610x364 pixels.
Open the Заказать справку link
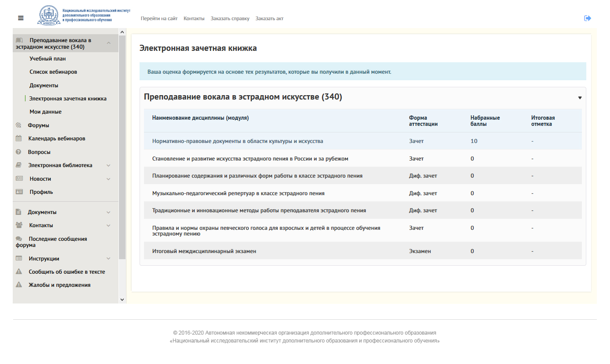230,18
